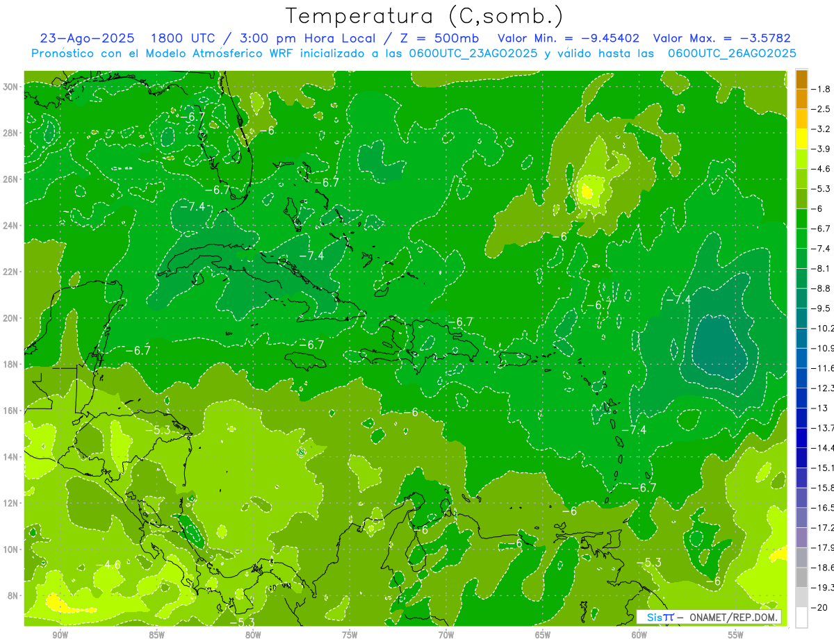Click 'Valor Max. = -3.5782' readout
This screenshot has height=644, width=834.
pos(722,38)
